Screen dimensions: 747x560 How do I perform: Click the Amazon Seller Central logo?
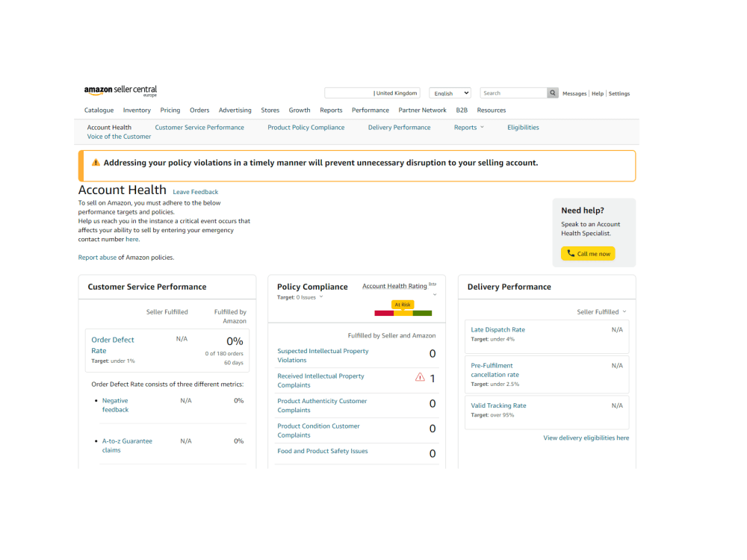[x=120, y=90]
